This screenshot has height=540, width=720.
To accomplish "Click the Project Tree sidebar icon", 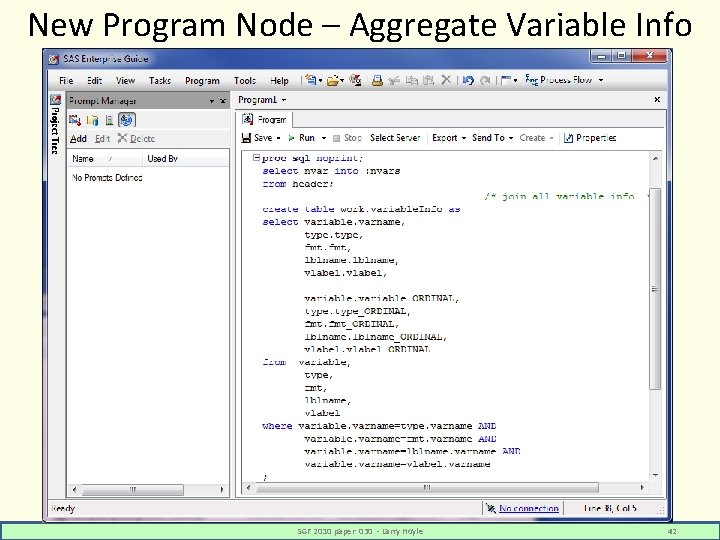I will click(56, 99).
